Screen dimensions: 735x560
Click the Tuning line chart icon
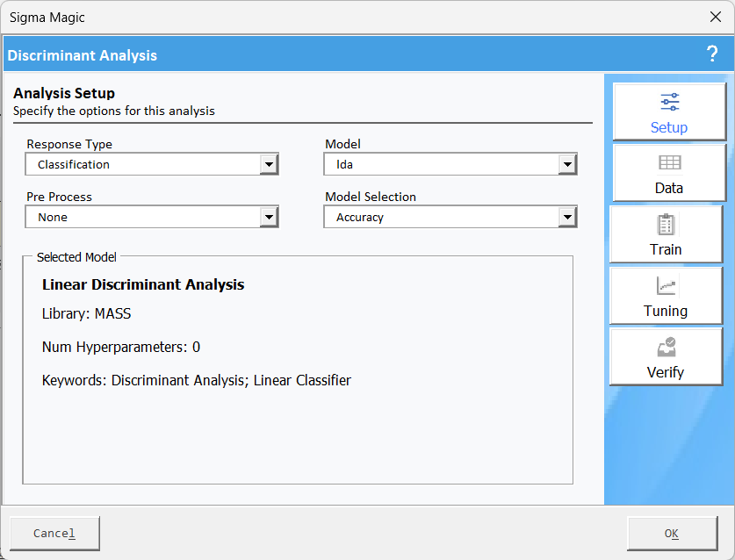[666, 285]
